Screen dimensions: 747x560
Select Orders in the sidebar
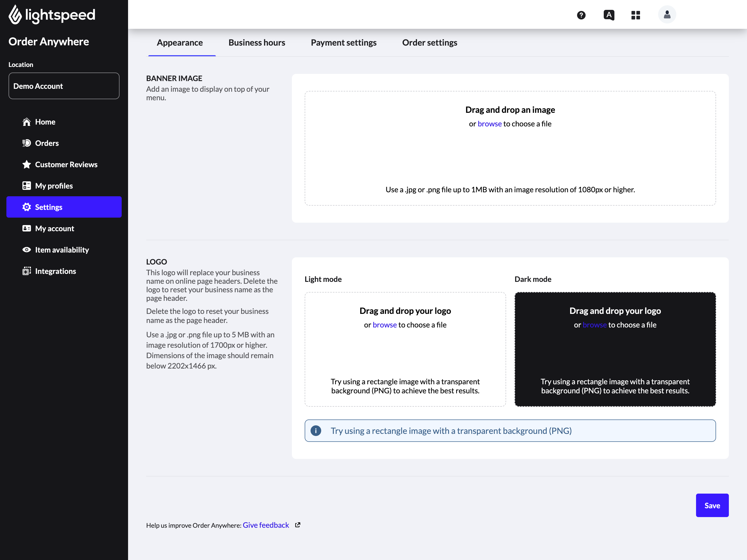pos(47,143)
